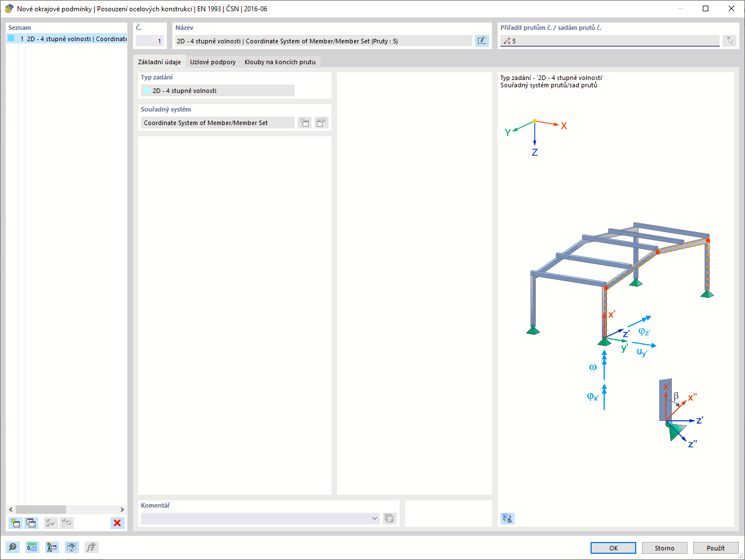
Task: Click the list's horizontal scrollbar thumb
Action: pos(41,509)
